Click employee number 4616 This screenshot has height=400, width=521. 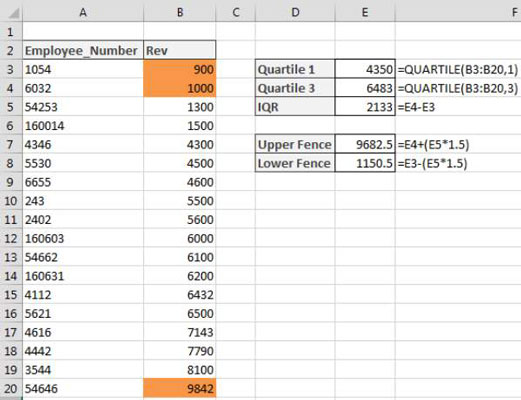pos(83,332)
